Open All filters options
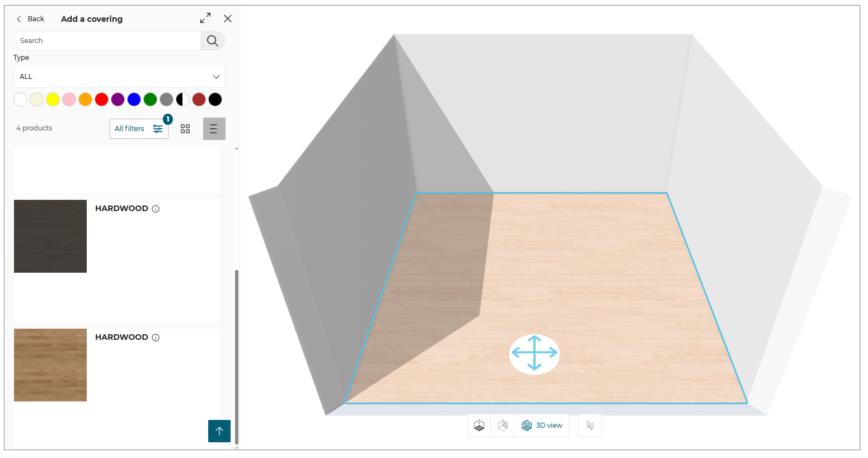 pos(139,129)
